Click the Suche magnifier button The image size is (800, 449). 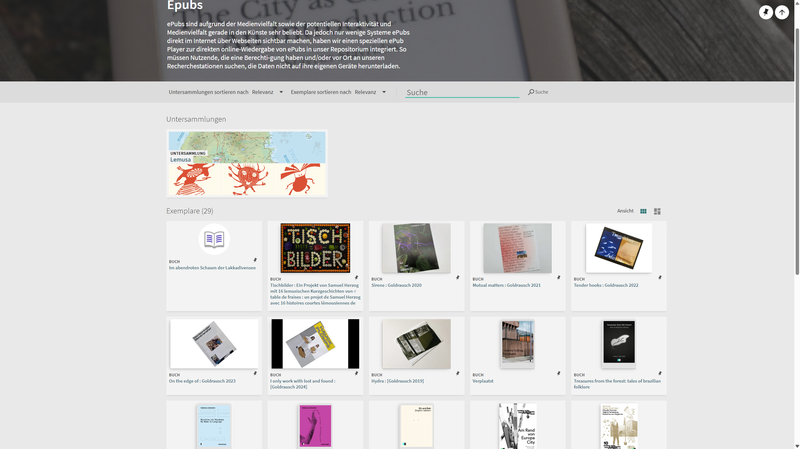coord(538,92)
